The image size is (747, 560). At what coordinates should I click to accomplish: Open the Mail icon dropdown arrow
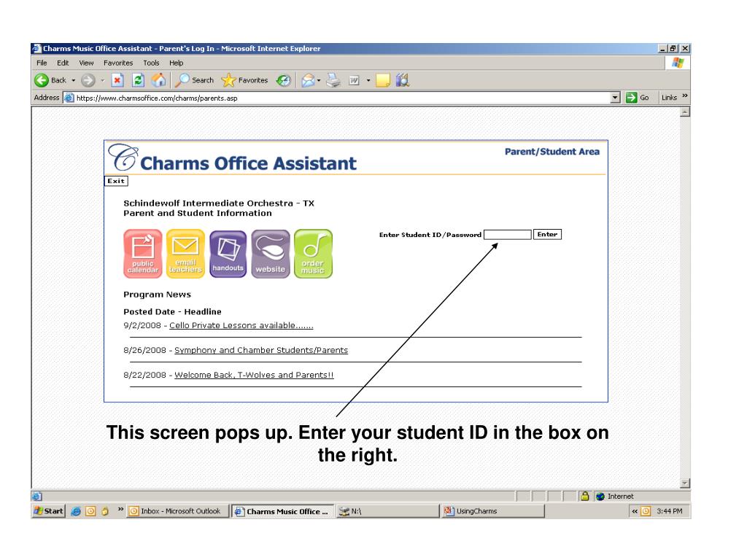click(x=319, y=80)
